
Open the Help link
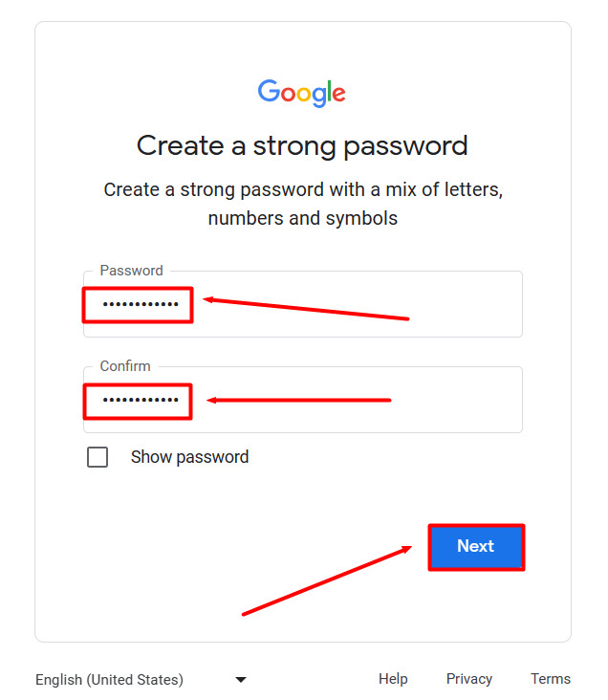393,679
